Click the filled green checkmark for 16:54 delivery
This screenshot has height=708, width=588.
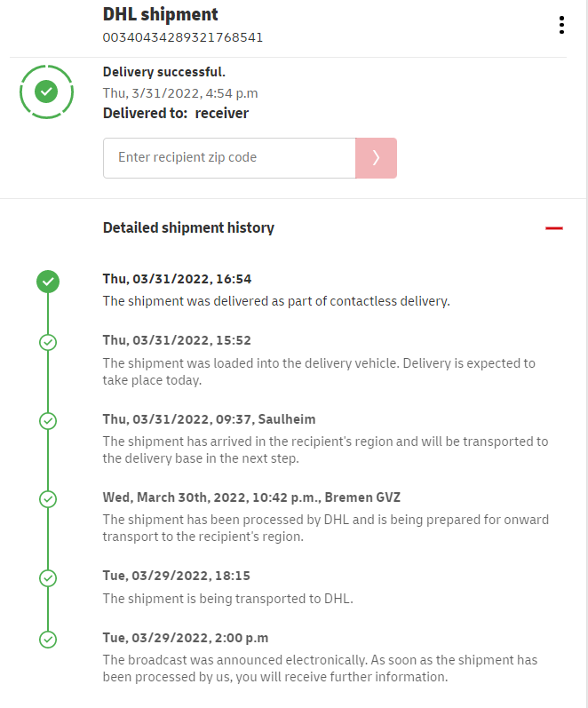click(x=48, y=282)
